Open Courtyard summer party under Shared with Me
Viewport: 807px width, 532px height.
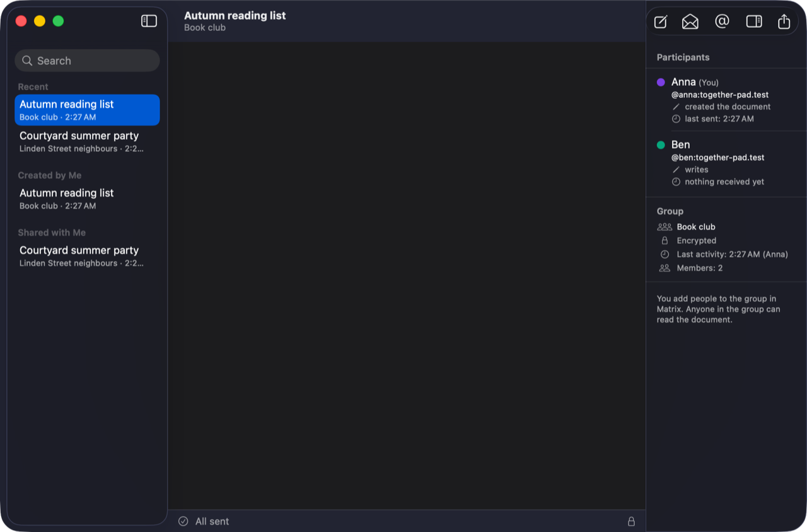pos(87,256)
